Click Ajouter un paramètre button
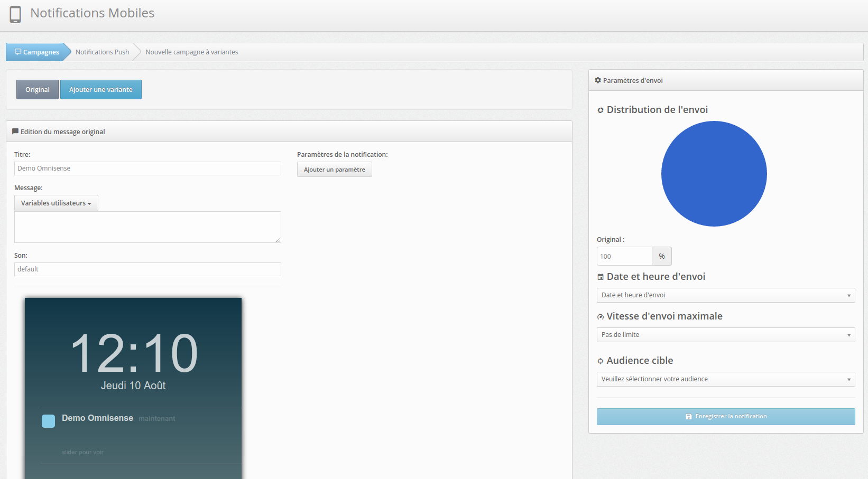Image resolution: width=868 pixels, height=479 pixels. pyautogui.click(x=334, y=170)
